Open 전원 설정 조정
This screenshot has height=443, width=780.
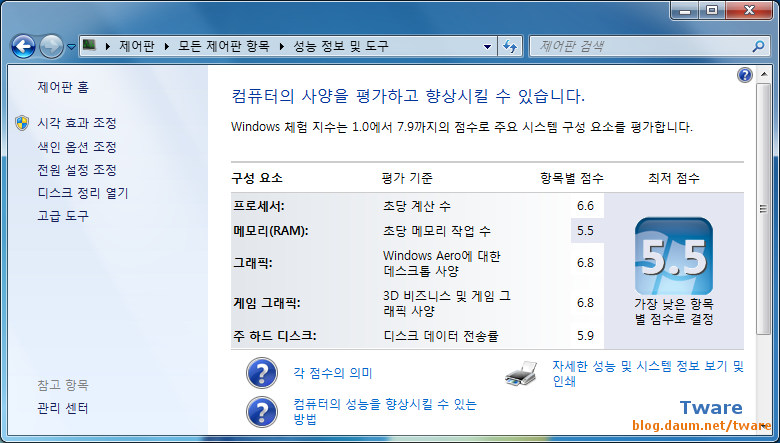pos(77,170)
